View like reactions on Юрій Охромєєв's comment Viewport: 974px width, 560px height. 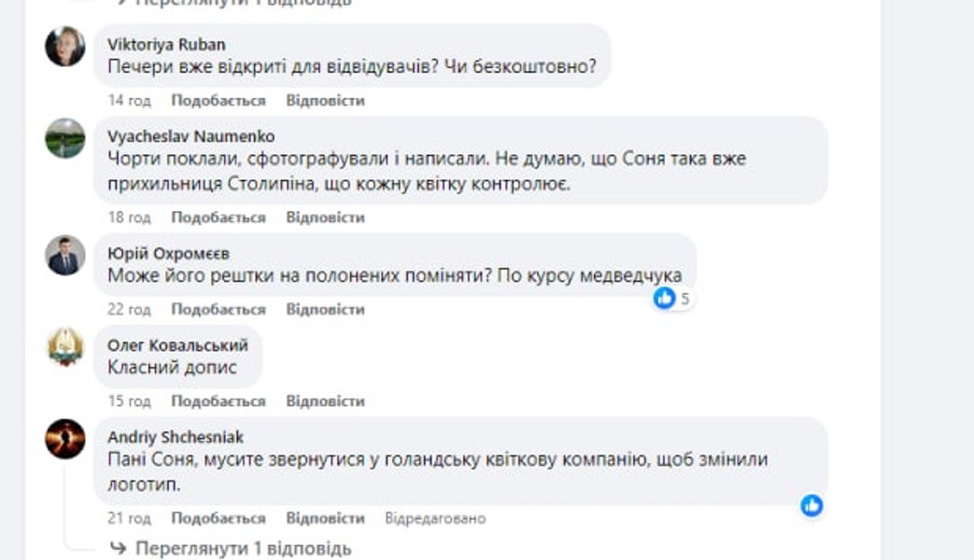click(x=672, y=299)
